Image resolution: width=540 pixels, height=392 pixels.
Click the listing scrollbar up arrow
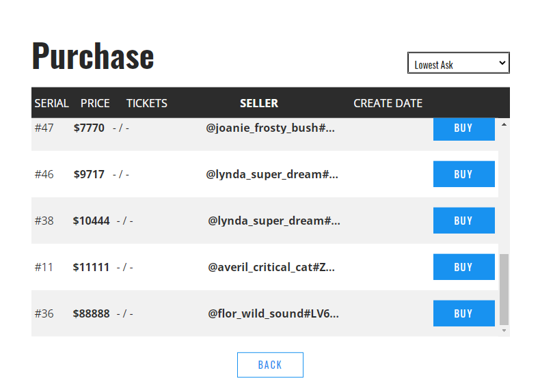pos(504,124)
